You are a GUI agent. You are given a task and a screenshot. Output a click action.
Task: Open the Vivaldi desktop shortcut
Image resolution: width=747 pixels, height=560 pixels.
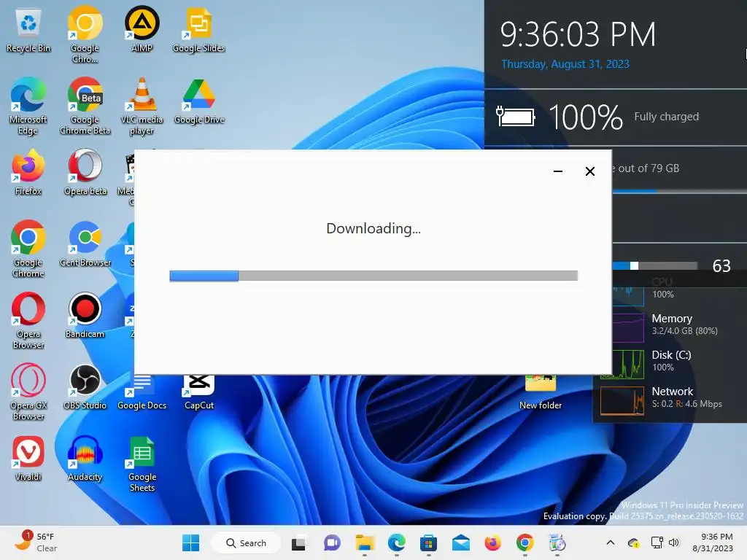(x=28, y=459)
